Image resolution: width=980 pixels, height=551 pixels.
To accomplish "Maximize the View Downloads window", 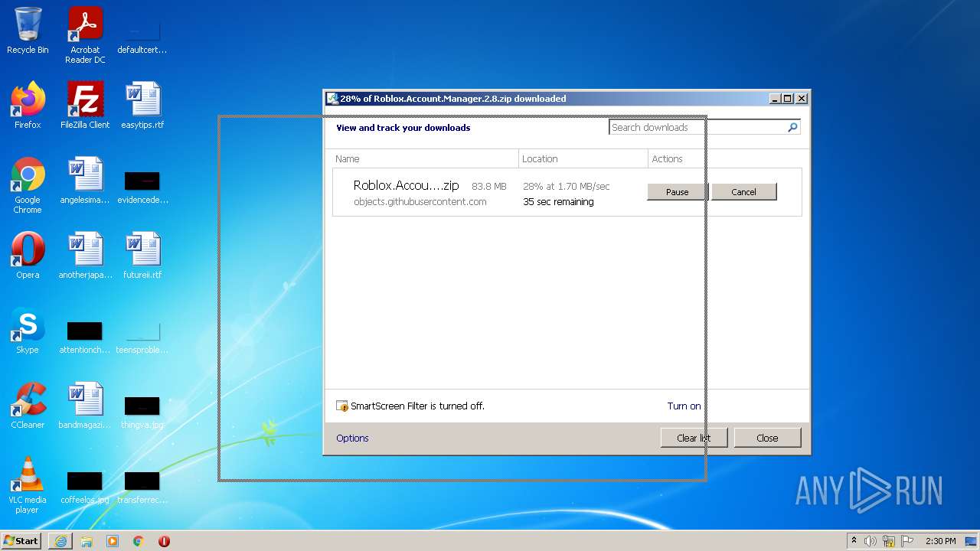I will pyautogui.click(x=788, y=99).
